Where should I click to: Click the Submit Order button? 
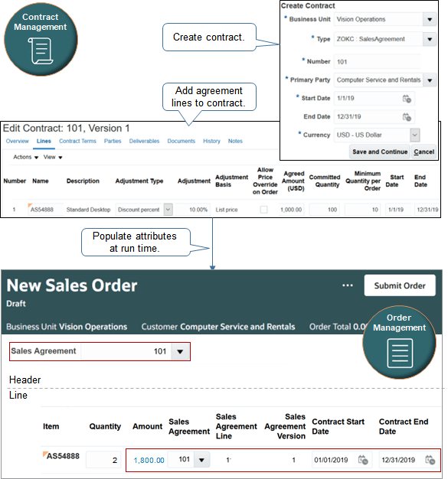[x=400, y=285]
